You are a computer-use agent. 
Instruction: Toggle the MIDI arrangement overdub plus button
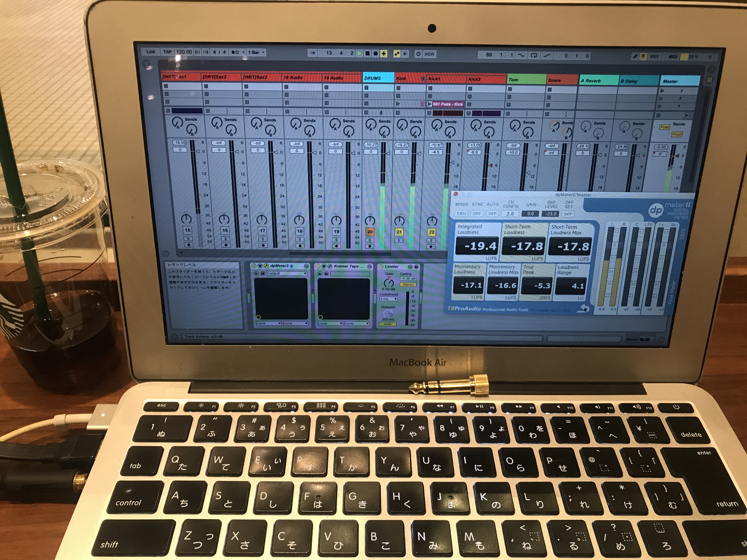(x=384, y=54)
